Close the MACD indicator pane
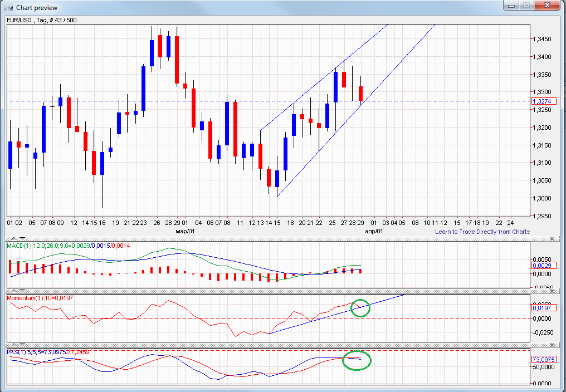Viewport: 566px width, 392px height. (552, 238)
